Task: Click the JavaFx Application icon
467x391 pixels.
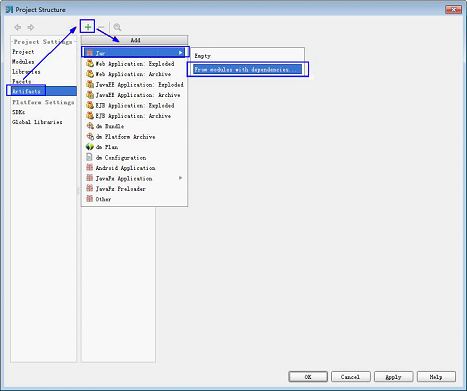Action: [x=89, y=178]
